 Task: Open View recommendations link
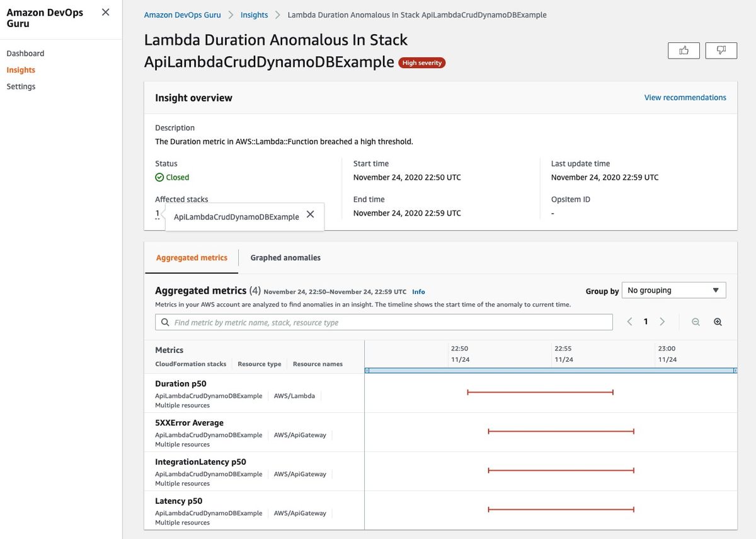(x=685, y=98)
